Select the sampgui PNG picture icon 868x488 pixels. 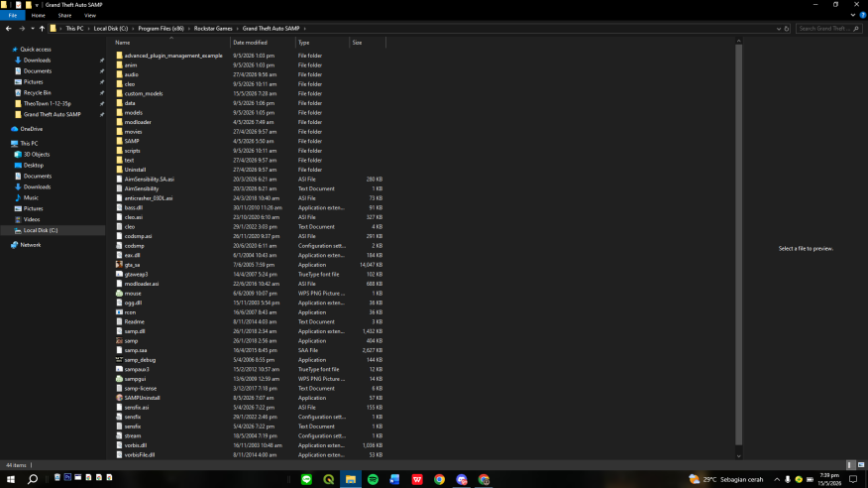point(119,379)
